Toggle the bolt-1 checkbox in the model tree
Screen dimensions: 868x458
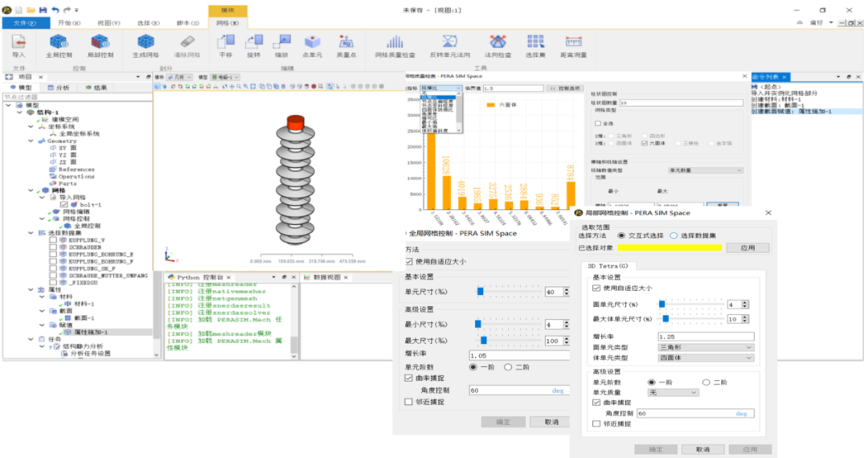click(64, 205)
